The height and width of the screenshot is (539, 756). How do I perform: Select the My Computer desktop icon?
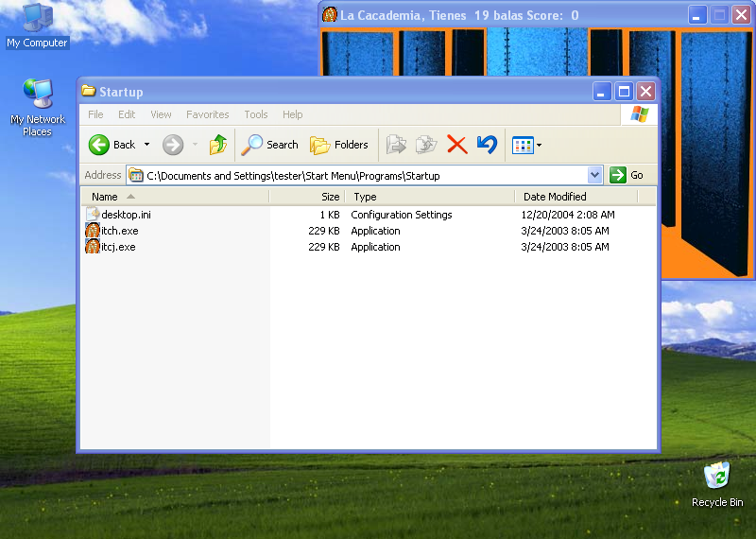(37, 26)
